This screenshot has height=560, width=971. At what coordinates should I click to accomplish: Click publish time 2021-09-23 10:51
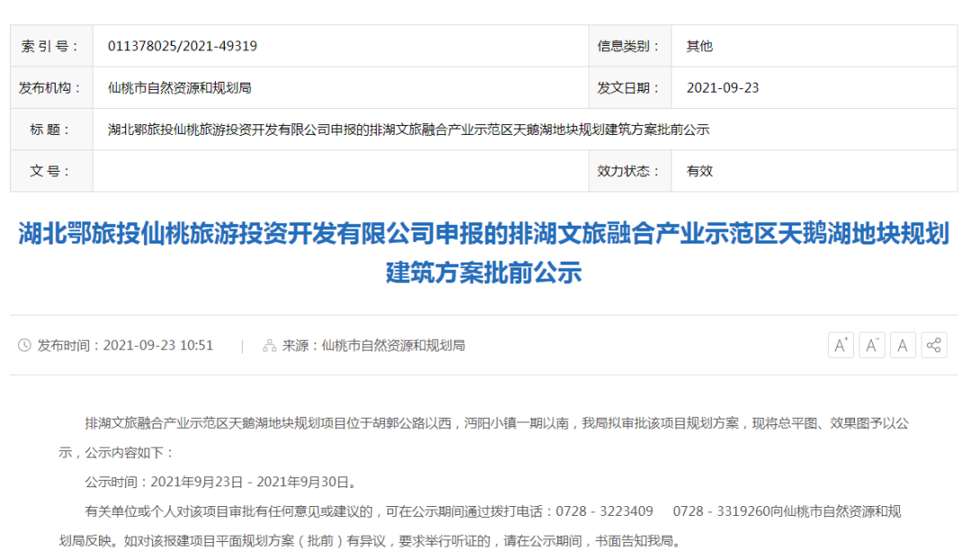coord(158,345)
